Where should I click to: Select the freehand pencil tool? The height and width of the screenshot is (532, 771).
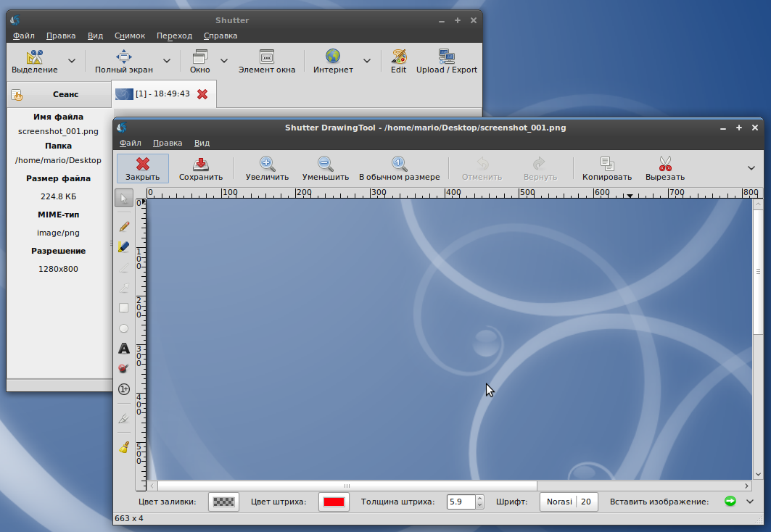coord(124,226)
